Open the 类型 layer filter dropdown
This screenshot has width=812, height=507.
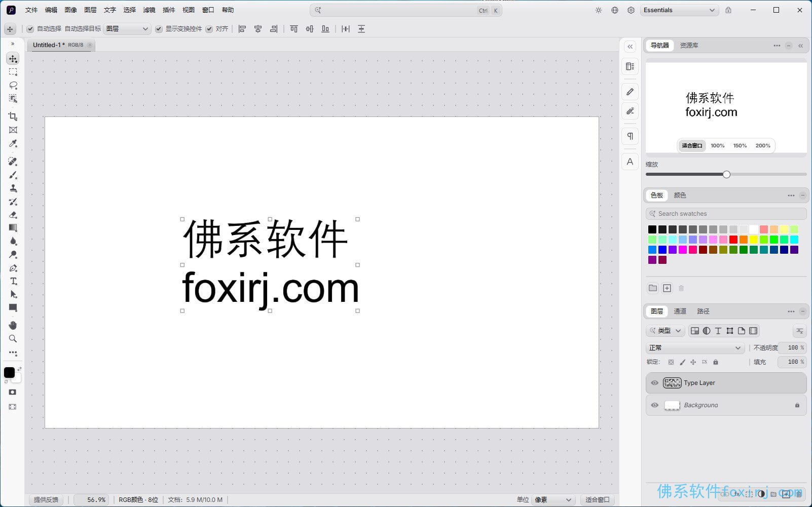coord(666,331)
